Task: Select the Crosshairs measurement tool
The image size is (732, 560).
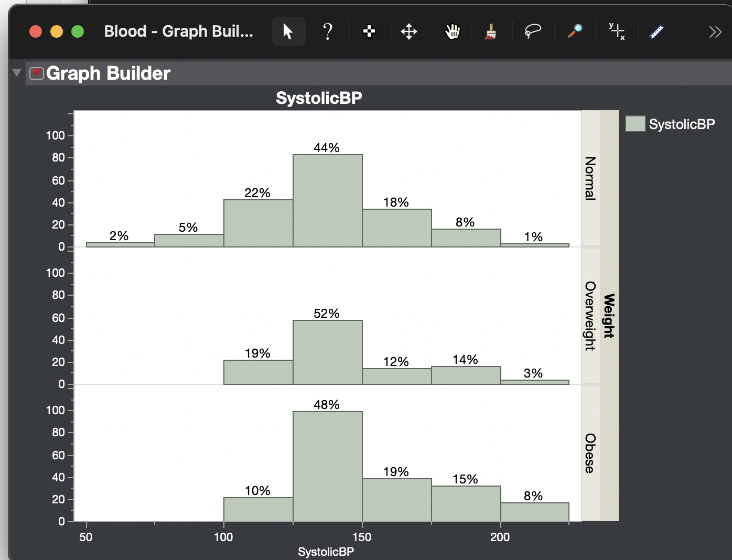Action: [617, 31]
